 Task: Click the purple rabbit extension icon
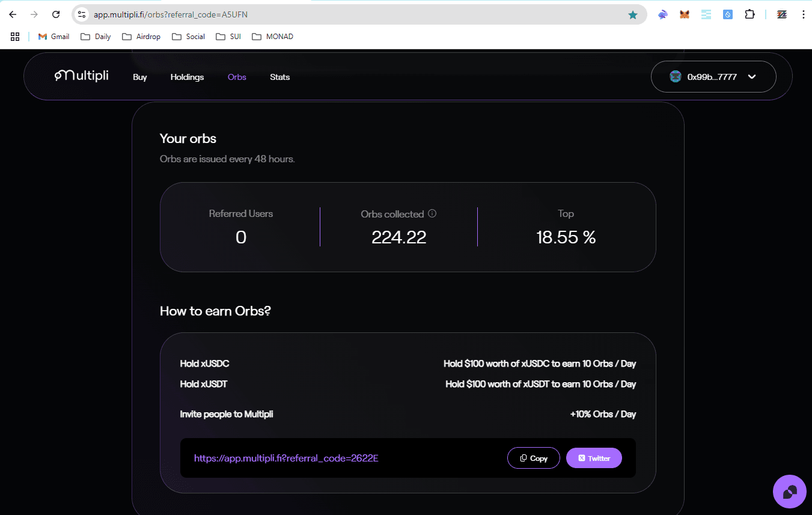[x=662, y=14]
